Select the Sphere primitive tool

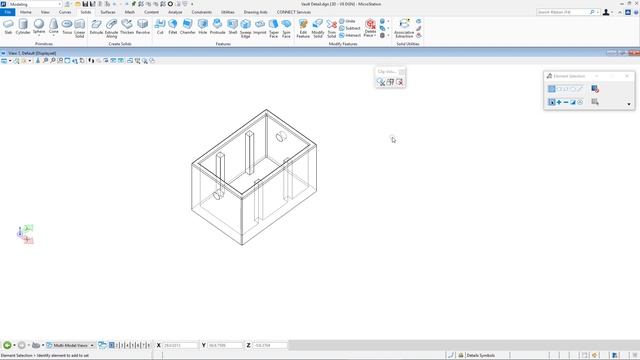point(39,26)
